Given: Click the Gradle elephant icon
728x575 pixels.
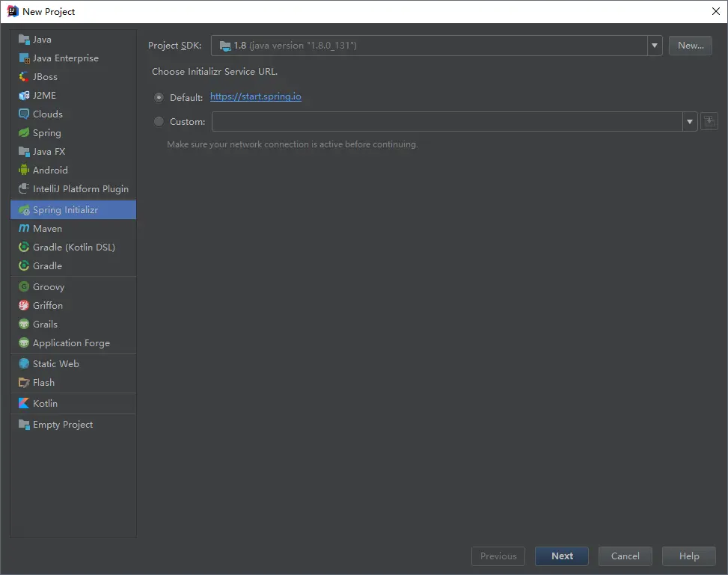Looking at the screenshot, I should pyautogui.click(x=24, y=266).
